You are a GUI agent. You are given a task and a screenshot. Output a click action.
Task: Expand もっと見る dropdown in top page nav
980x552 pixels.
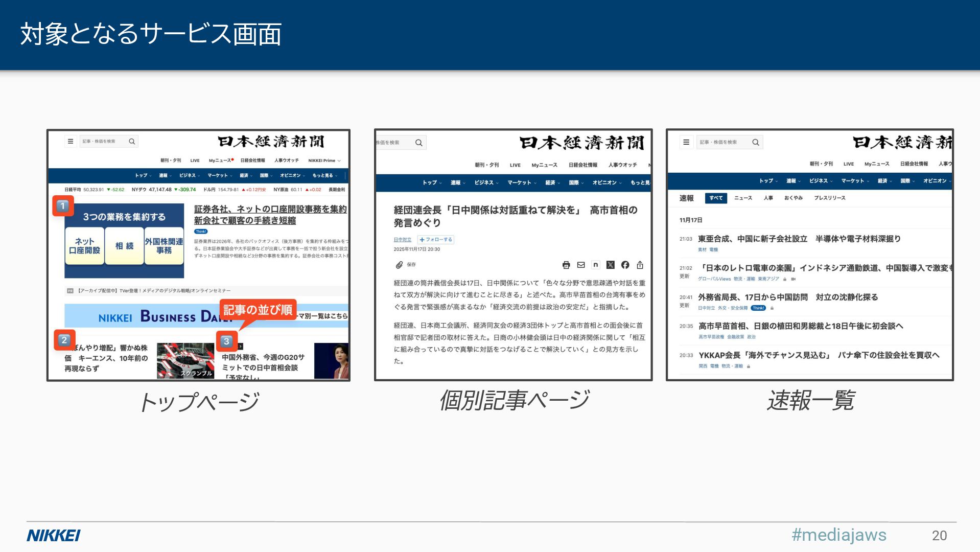point(325,175)
